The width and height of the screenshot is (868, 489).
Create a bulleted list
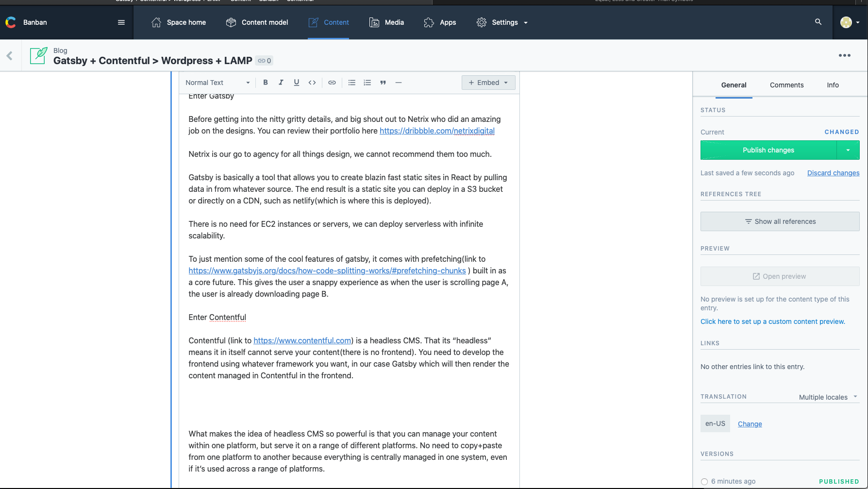pyautogui.click(x=352, y=83)
